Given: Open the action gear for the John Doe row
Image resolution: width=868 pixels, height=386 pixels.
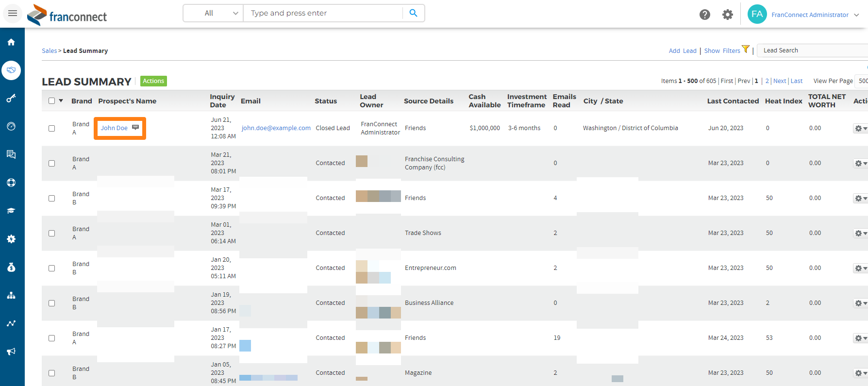Looking at the screenshot, I should pos(860,128).
